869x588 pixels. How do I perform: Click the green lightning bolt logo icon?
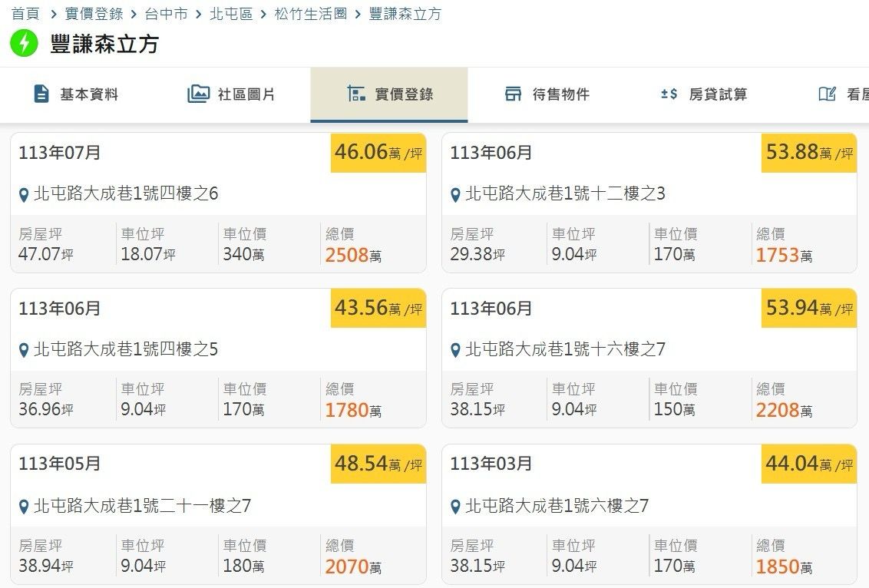click(24, 43)
